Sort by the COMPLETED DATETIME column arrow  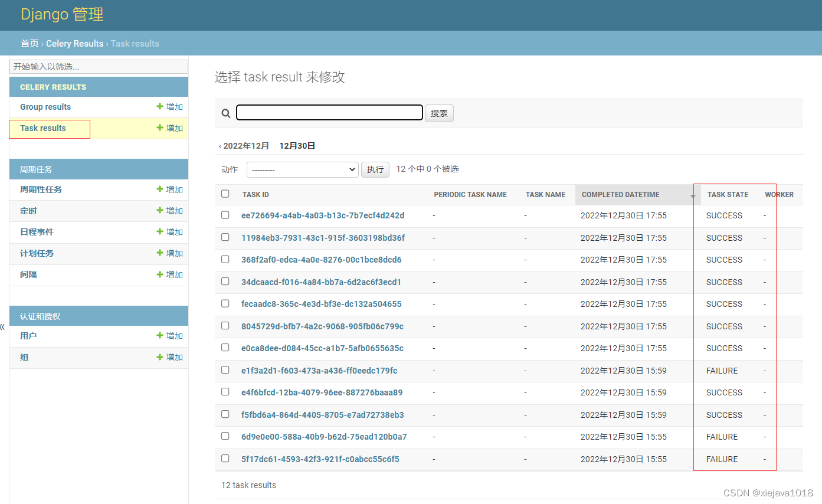693,196
